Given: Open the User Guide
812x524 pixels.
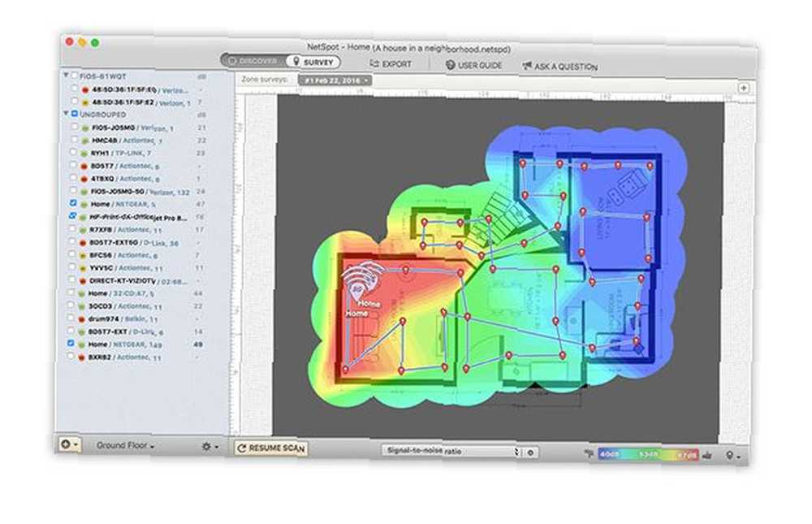Looking at the screenshot, I should pyautogui.click(x=473, y=65).
